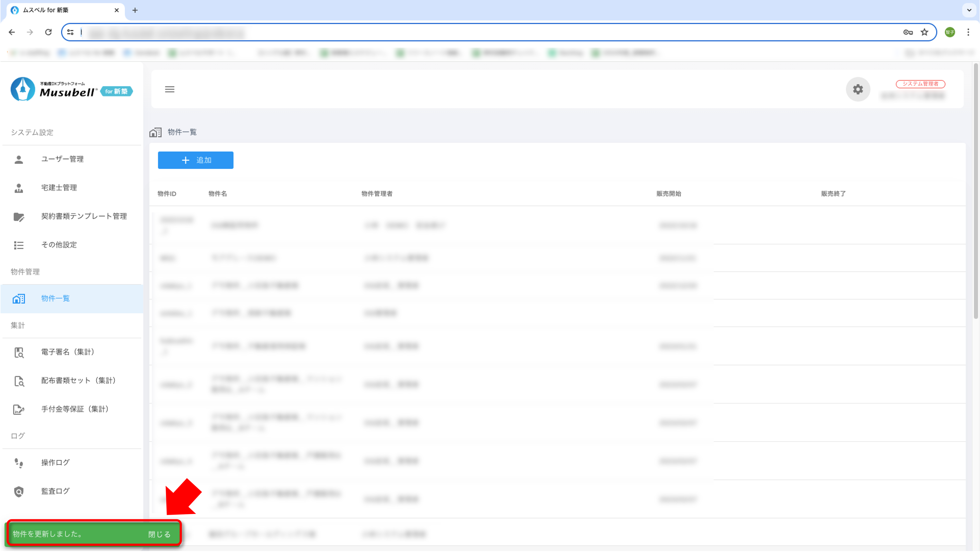Click the 宅建士管理 sidebar icon
This screenshot has height=553, width=980.
(19, 188)
